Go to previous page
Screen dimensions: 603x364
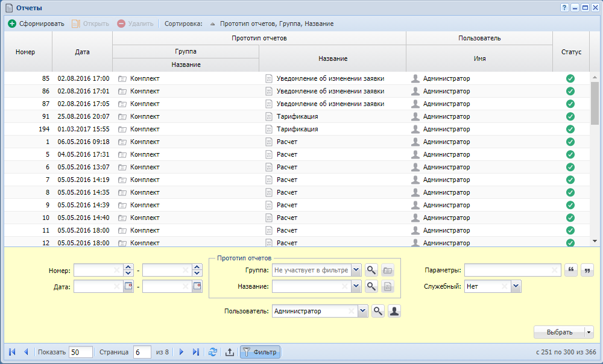[x=26, y=352]
